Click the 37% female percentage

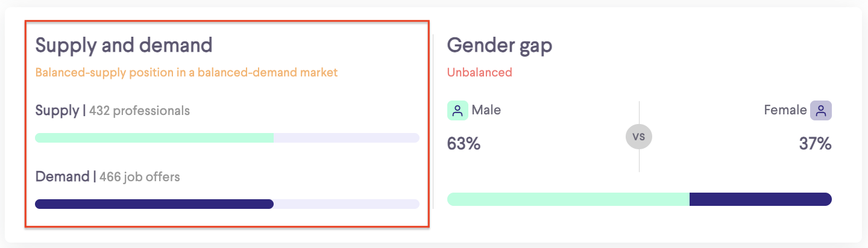point(815,144)
